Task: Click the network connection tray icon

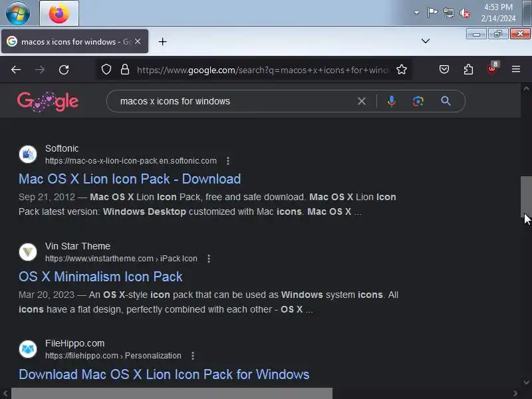Action: [448, 13]
